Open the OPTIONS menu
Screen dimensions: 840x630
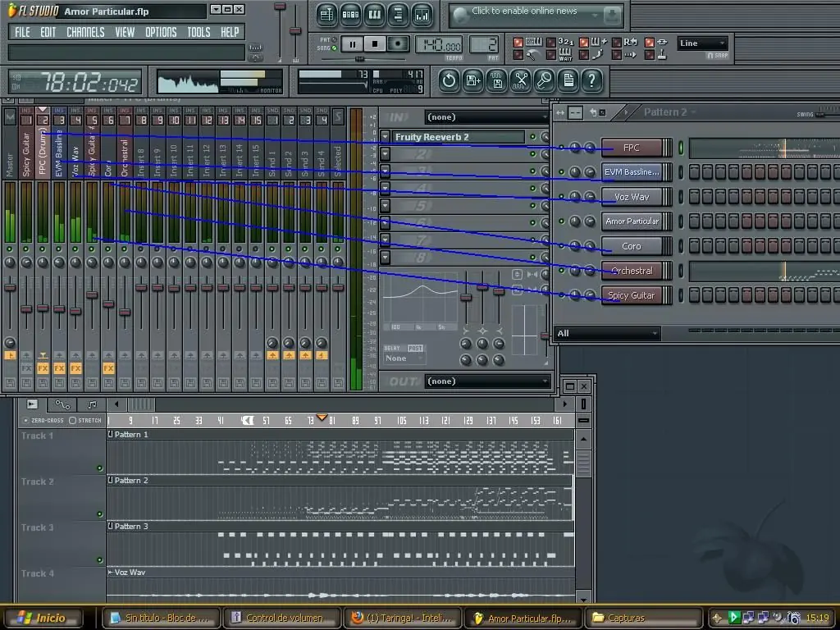tap(161, 32)
